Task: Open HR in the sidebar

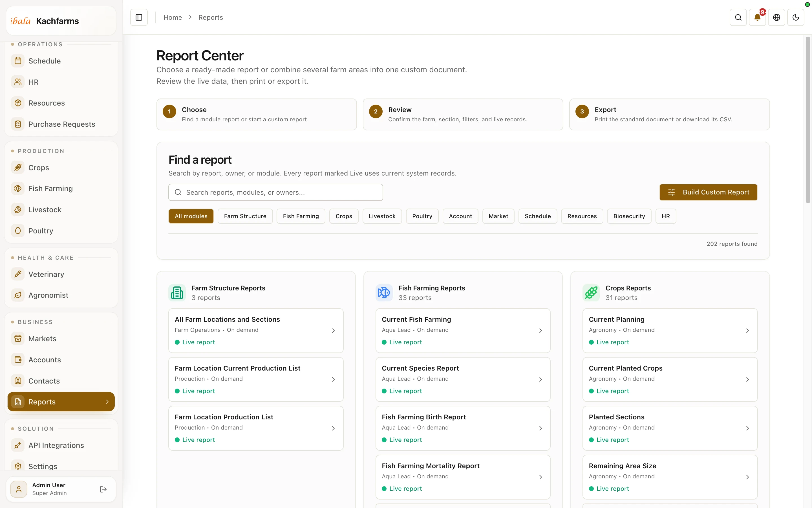Action: tap(61, 82)
